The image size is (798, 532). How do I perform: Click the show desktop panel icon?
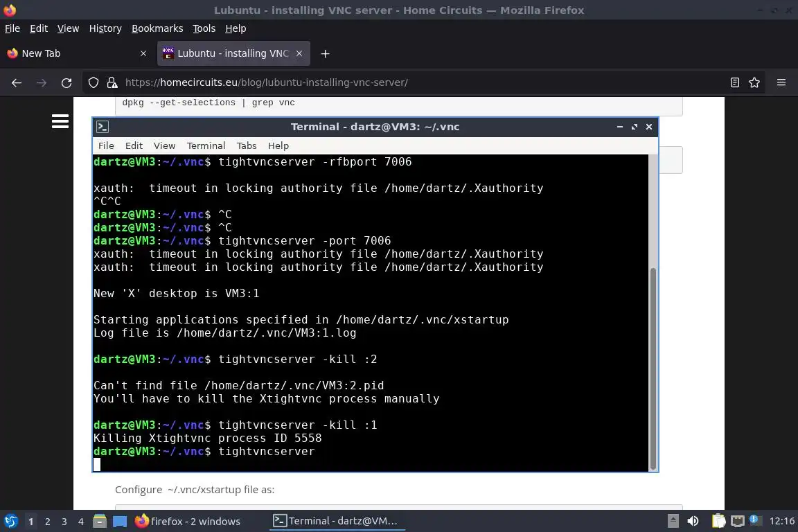[x=120, y=522]
